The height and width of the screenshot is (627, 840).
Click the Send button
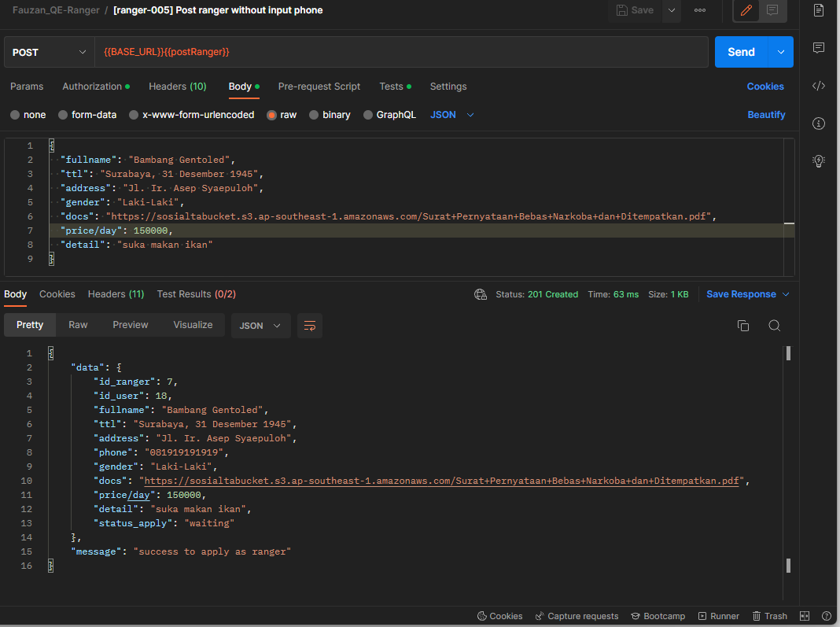pos(740,51)
